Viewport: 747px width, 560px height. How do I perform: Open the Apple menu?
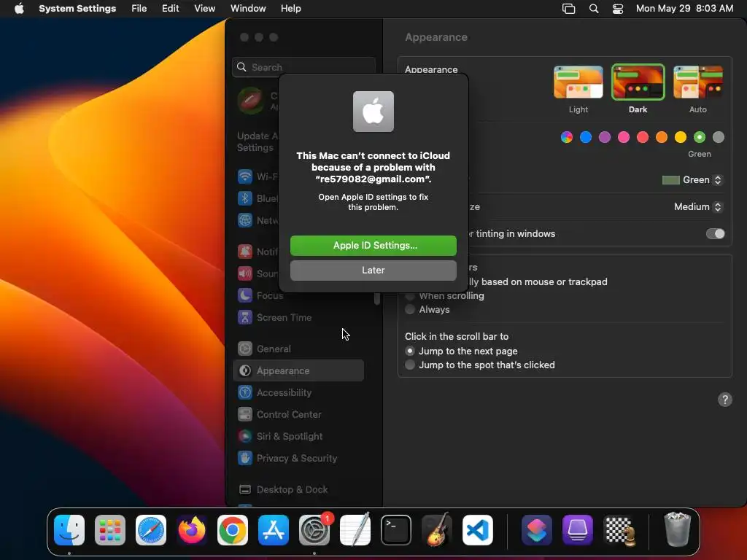pos(19,9)
